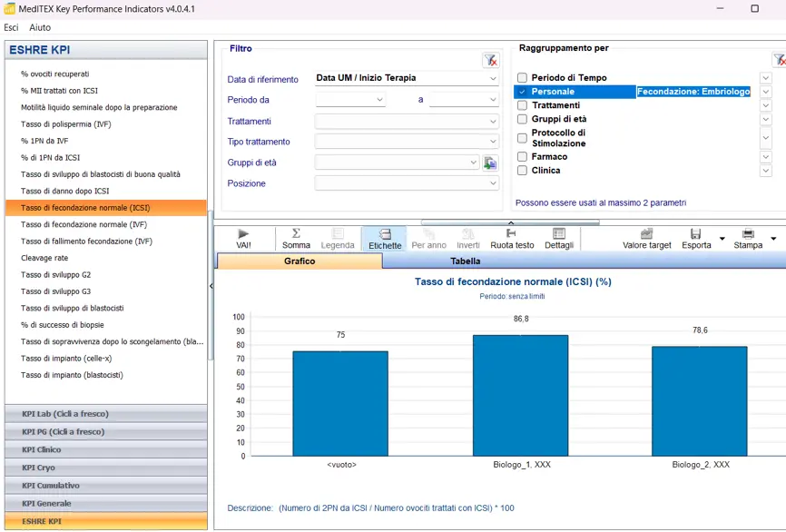This screenshot has height=532, width=786.
Task: Expand the Tipo trattamento dropdown
Action: pyautogui.click(x=407, y=142)
